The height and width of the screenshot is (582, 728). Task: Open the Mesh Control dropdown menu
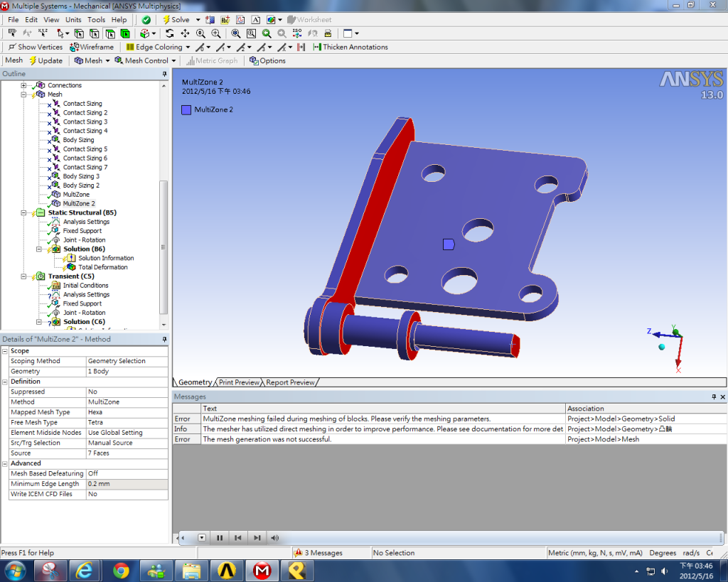(146, 60)
